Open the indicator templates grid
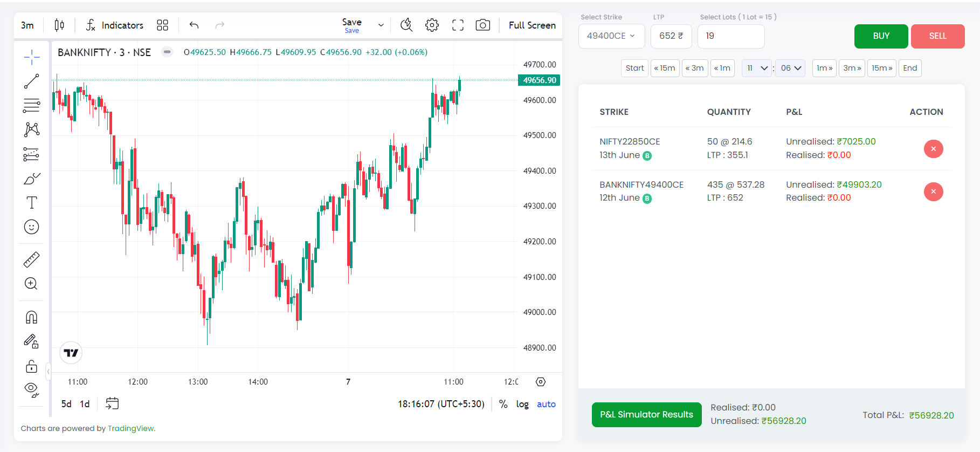The image size is (980, 452). pyautogui.click(x=162, y=25)
